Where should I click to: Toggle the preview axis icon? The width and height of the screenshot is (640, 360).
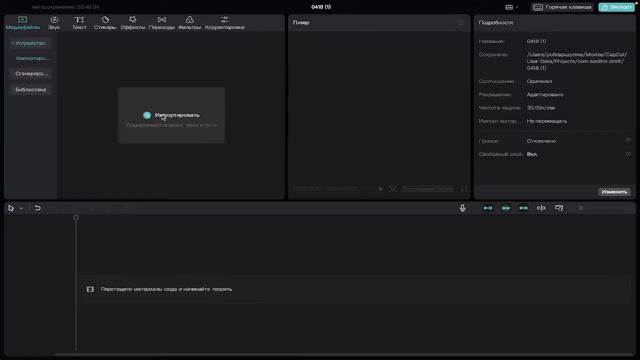click(541, 208)
